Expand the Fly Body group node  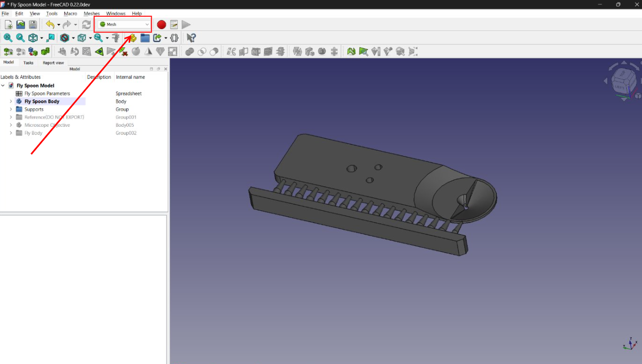tap(11, 133)
